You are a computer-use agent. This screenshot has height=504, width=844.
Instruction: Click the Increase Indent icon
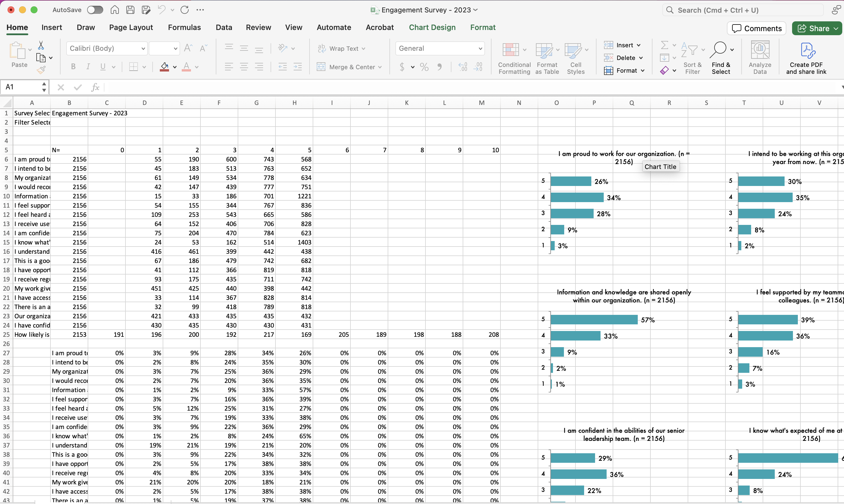coord(298,67)
